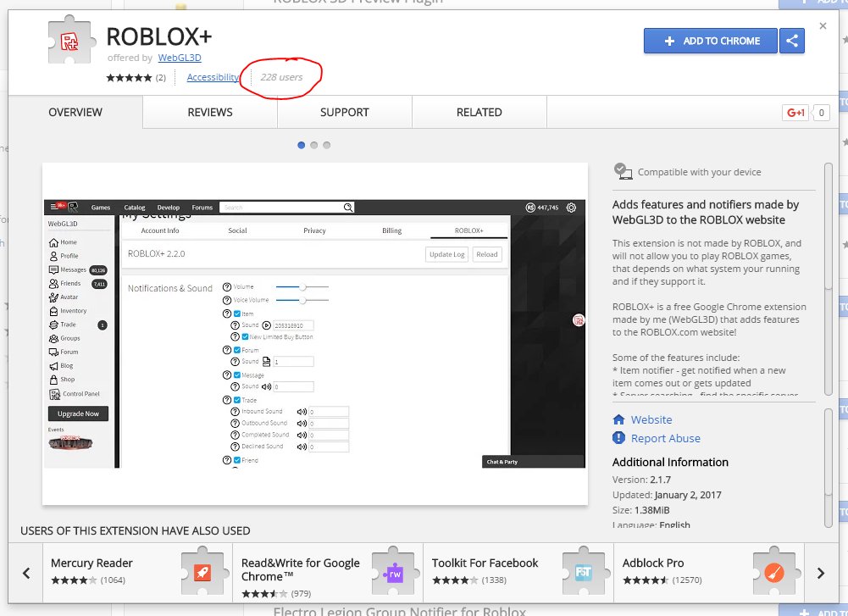The height and width of the screenshot is (616, 848).
Task: Click the Volume help question-mark icon
Action: pos(227,286)
